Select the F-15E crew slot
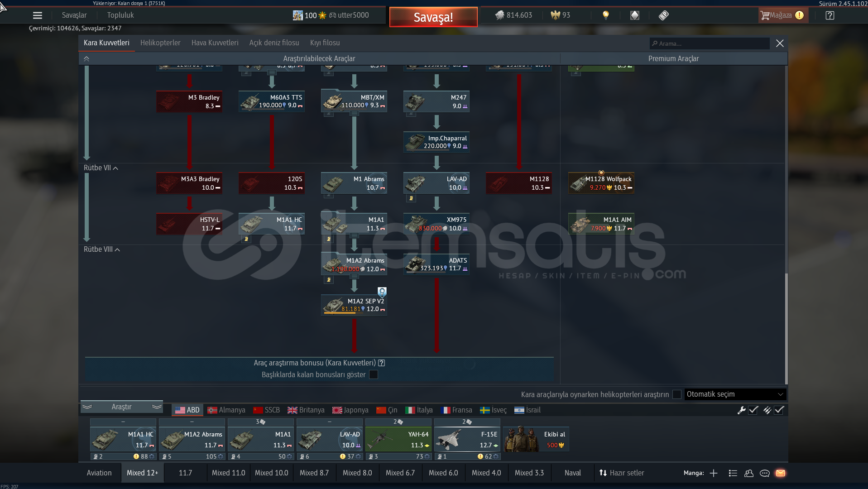 (467, 439)
